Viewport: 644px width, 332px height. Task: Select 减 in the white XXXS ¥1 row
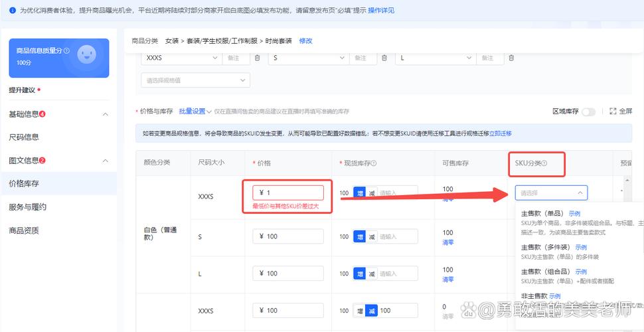coord(372,193)
